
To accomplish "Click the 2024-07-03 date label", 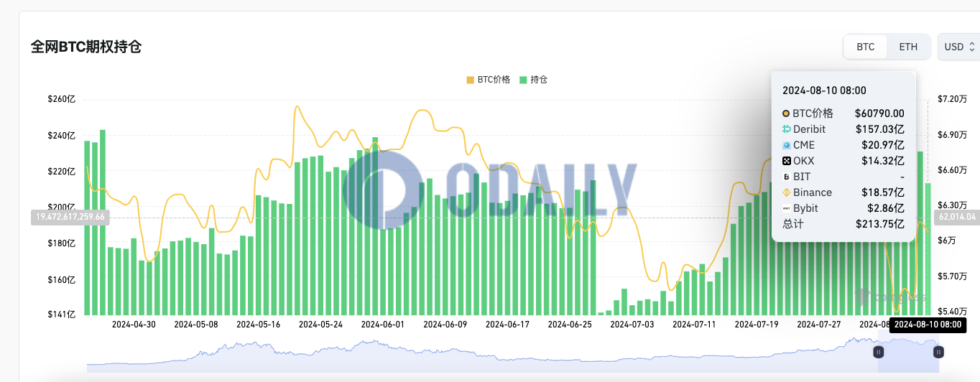I will tap(632, 325).
